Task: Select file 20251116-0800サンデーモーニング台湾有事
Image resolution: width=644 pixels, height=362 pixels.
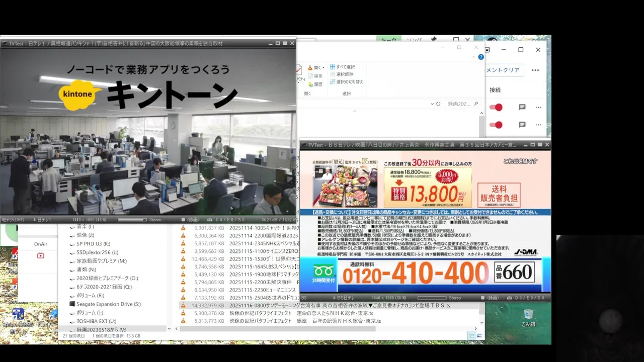Action: pos(340,305)
